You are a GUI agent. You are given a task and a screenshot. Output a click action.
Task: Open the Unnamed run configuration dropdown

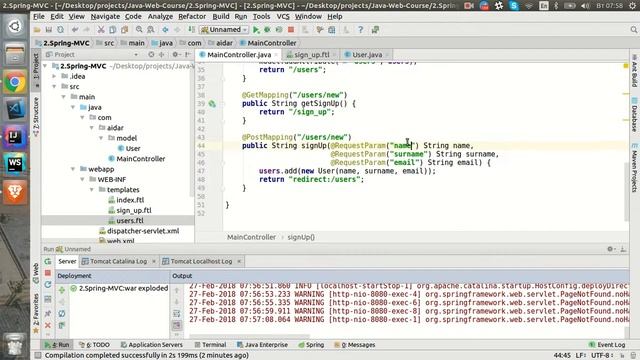pyautogui.click(x=224, y=30)
